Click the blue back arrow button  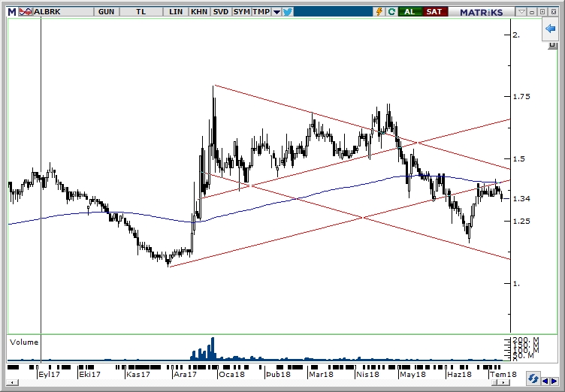tap(550, 29)
